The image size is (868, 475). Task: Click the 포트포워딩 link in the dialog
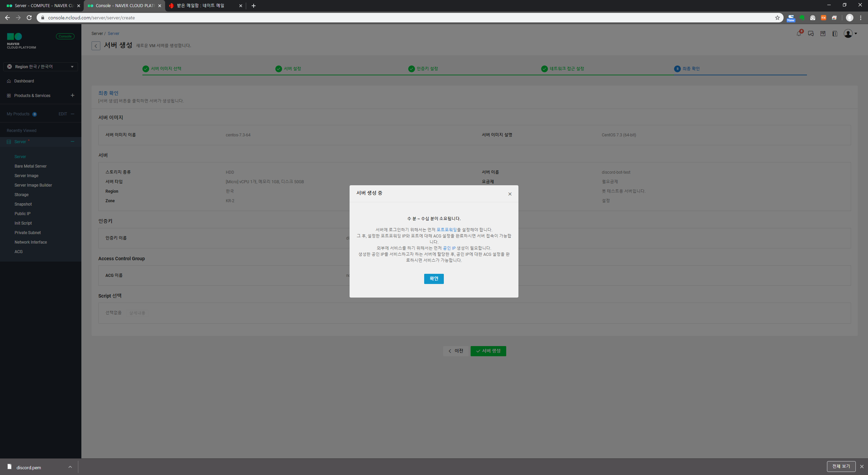pyautogui.click(x=446, y=230)
